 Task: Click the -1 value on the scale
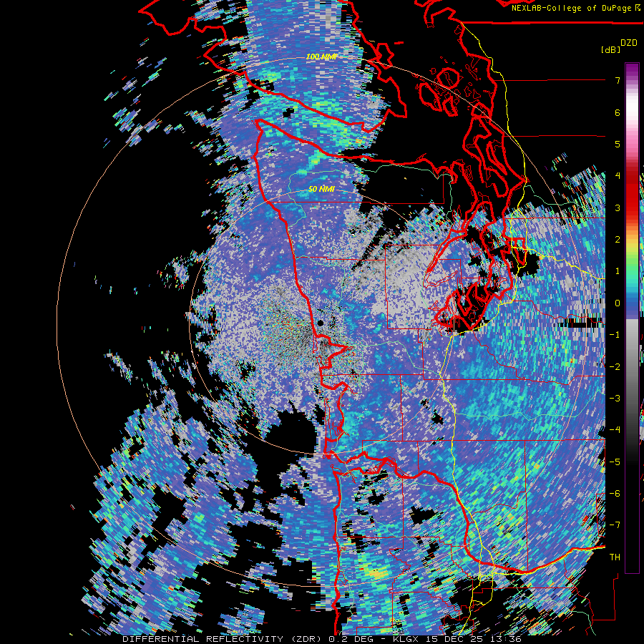click(615, 335)
